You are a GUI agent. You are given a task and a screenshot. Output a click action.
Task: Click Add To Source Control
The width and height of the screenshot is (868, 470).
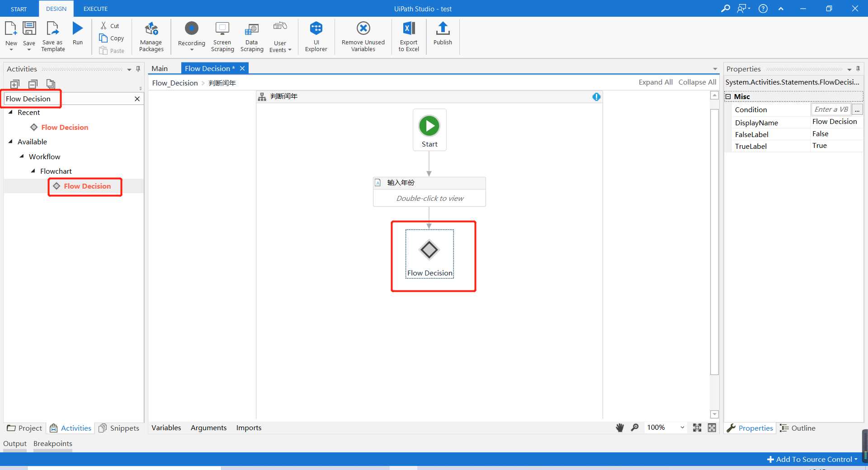click(x=812, y=459)
